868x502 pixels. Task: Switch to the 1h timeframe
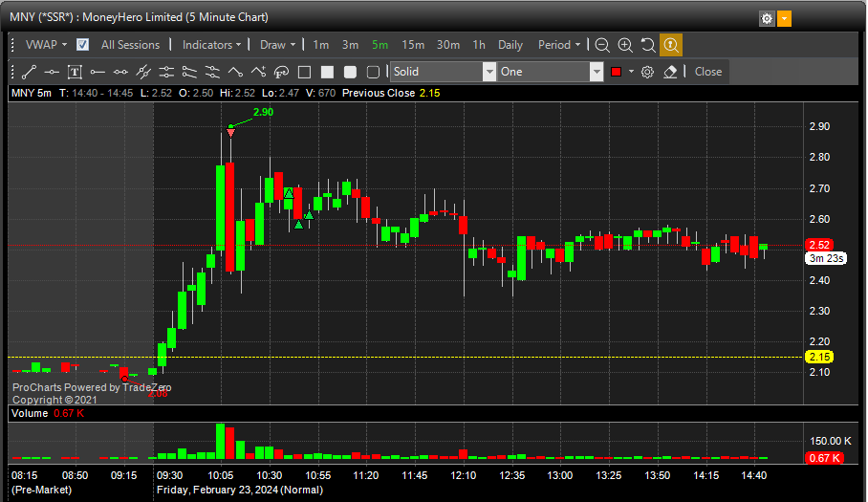click(x=479, y=45)
